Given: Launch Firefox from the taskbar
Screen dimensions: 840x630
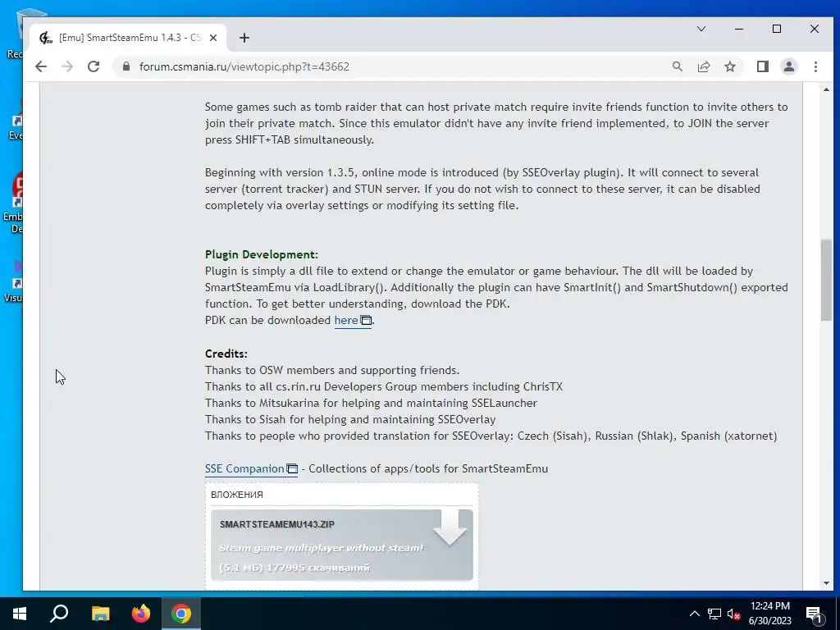Looking at the screenshot, I should click(x=141, y=614).
